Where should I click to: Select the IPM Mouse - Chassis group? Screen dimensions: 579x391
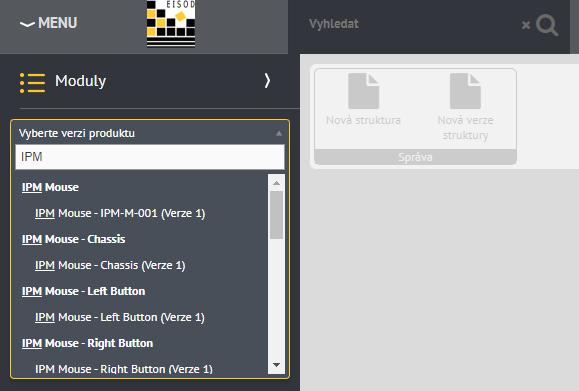pos(73,239)
